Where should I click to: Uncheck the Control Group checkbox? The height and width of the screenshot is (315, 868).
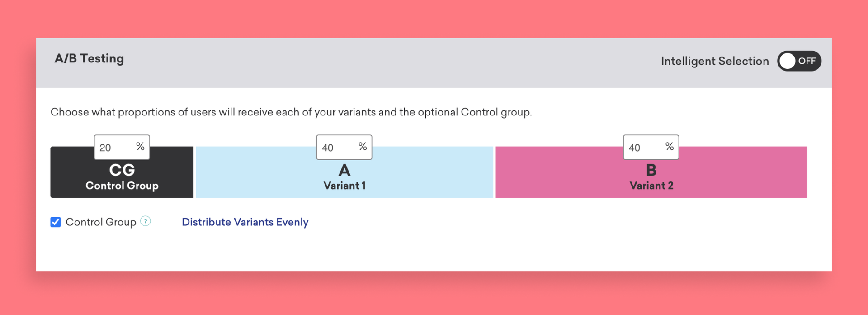pyautogui.click(x=56, y=222)
